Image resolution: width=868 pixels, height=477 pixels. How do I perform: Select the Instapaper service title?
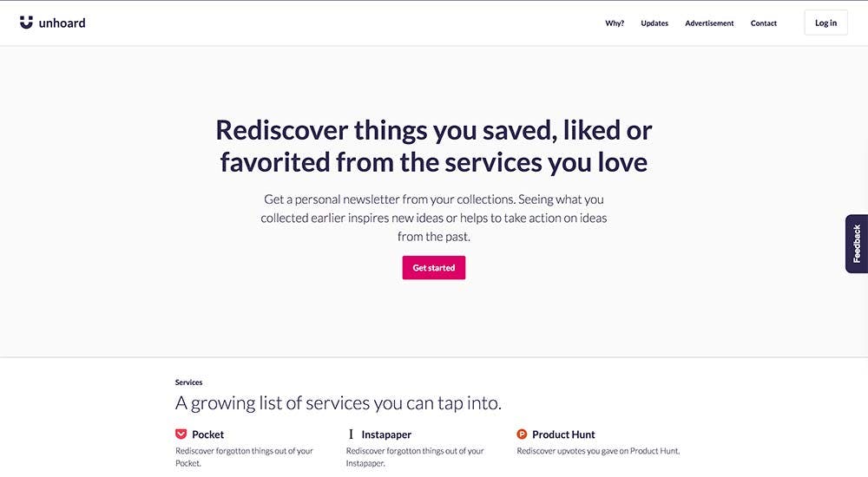click(x=386, y=435)
